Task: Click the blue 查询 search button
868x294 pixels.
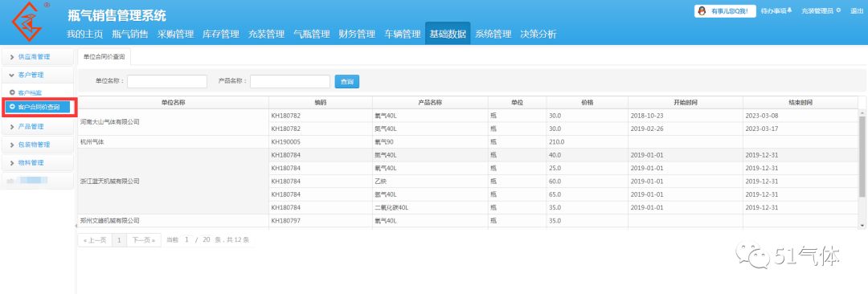Action: [347, 81]
